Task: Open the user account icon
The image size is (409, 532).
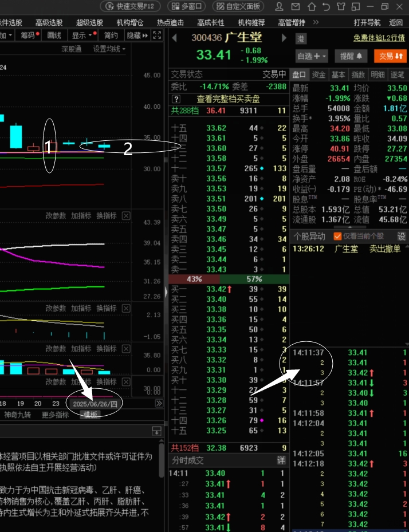Action: tap(280, 6)
